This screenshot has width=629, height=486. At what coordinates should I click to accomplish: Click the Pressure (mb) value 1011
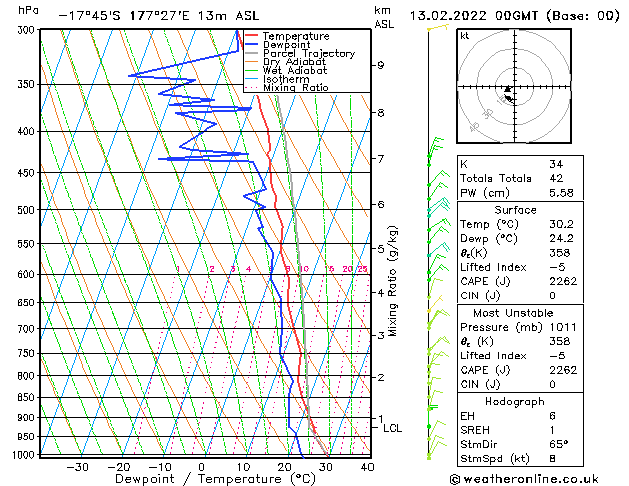tap(563, 327)
